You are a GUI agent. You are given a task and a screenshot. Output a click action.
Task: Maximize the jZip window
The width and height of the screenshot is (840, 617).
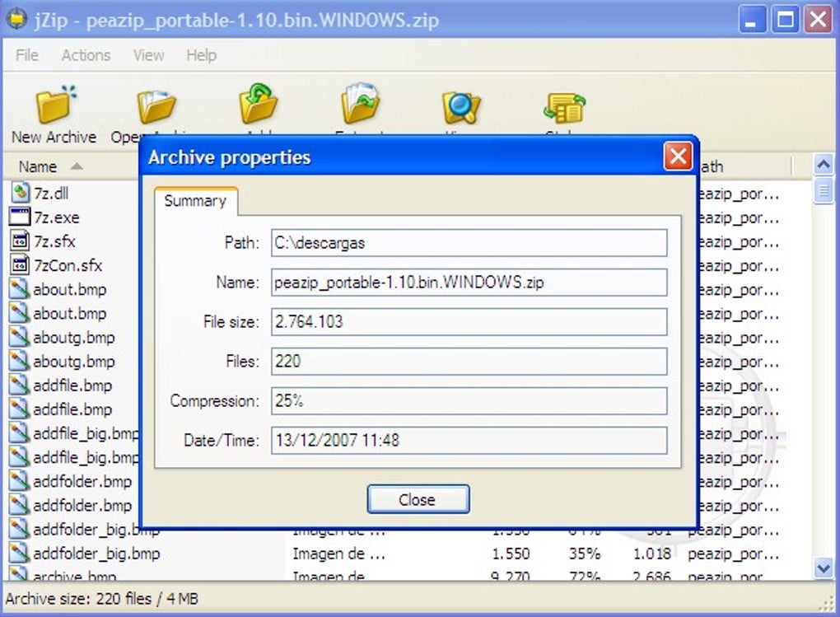786,20
